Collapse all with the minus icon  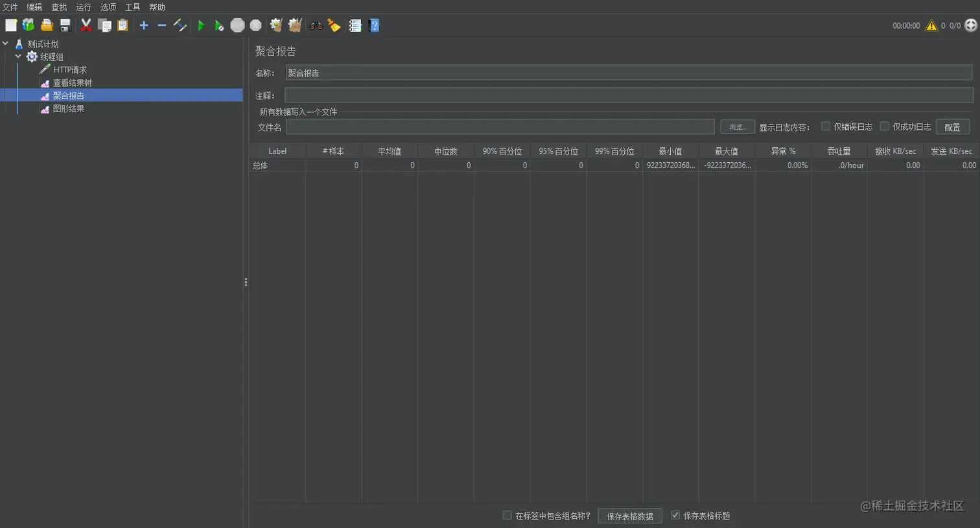click(x=162, y=25)
